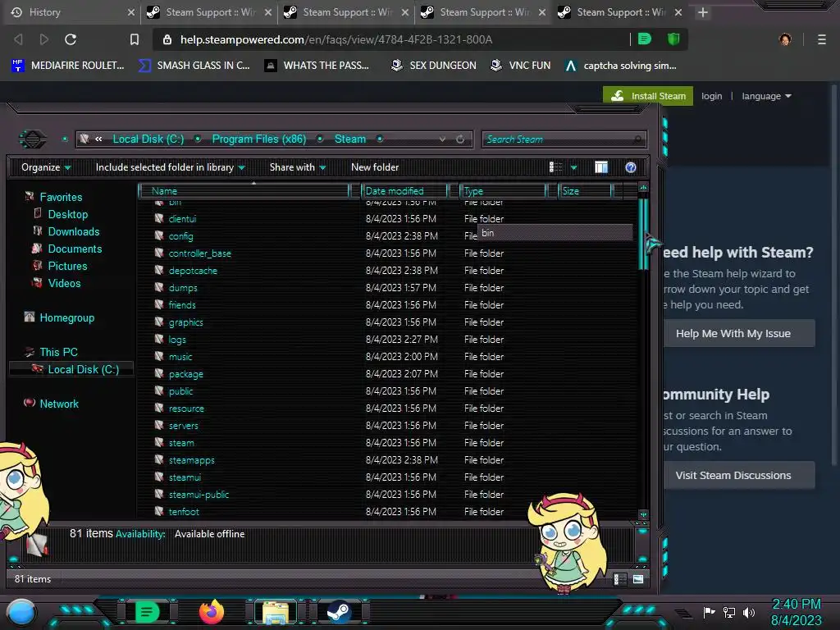The image size is (840, 630).
Task: Open the Organize menu
Action: 46,167
